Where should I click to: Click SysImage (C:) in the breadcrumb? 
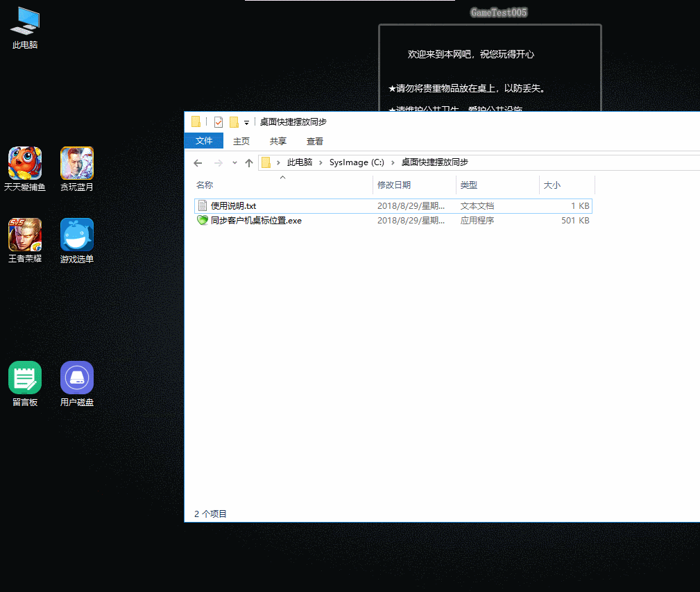[x=357, y=162]
